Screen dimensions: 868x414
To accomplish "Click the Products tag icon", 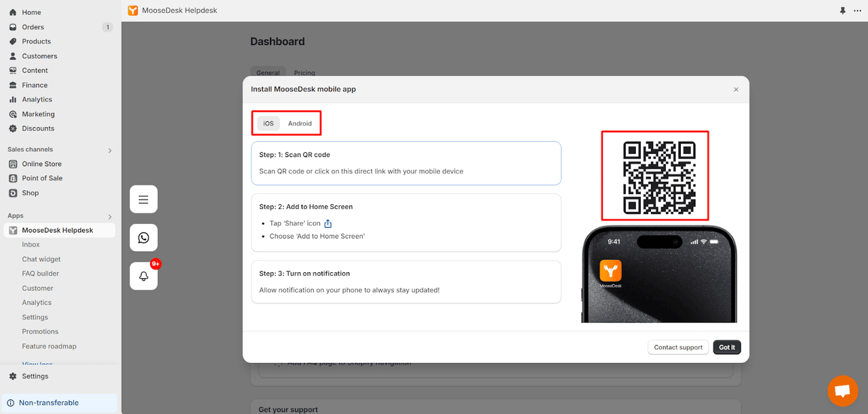I will (x=13, y=41).
